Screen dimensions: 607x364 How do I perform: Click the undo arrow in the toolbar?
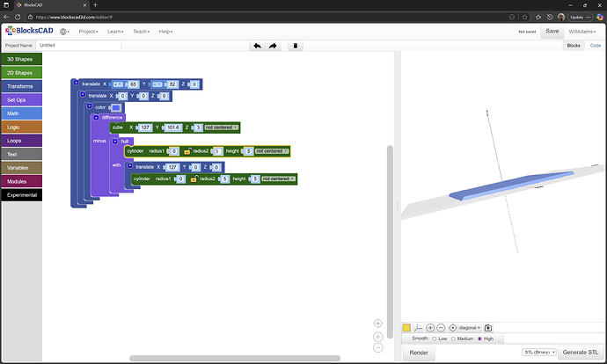[x=257, y=46]
